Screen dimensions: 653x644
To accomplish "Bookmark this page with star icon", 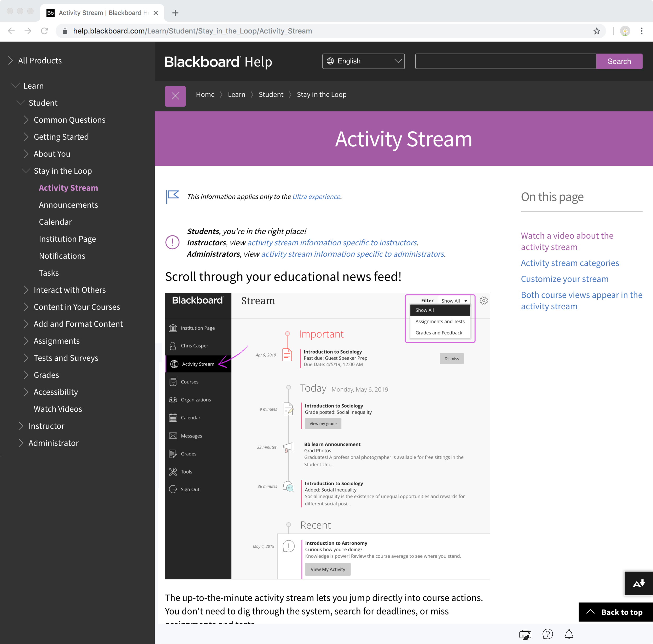I will tap(597, 31).
